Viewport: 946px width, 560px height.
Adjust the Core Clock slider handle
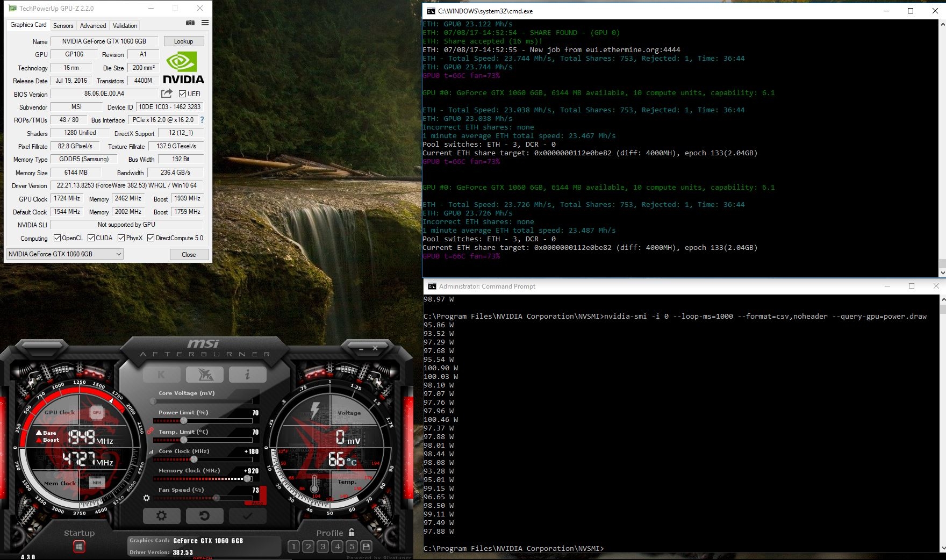coord(193,459)
